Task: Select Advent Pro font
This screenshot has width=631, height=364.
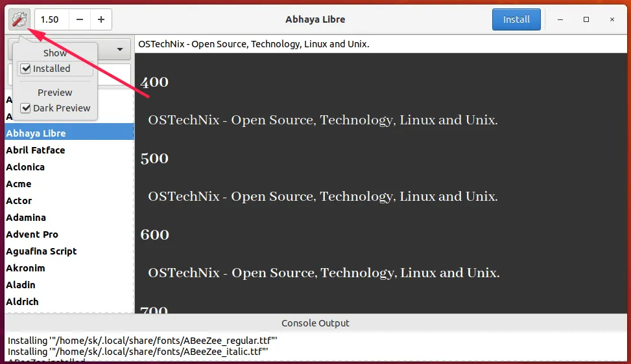Action: coord(32,234)
